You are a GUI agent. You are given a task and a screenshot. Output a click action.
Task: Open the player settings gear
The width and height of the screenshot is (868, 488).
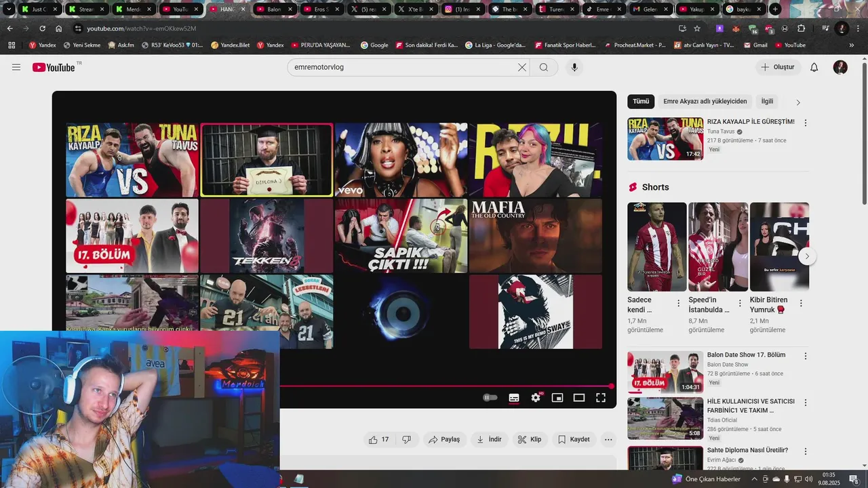click(536, 398)
